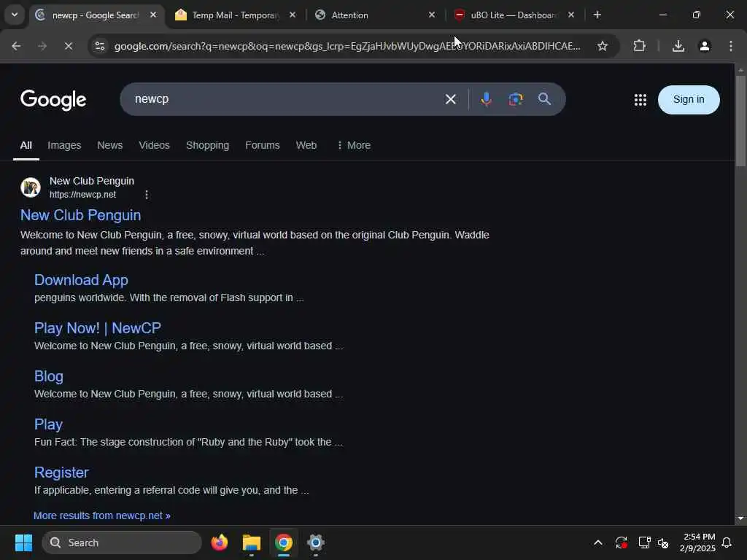Clear the search query with X
The height and width of the screenshot is (560, 747).
[x=451, y=99]
